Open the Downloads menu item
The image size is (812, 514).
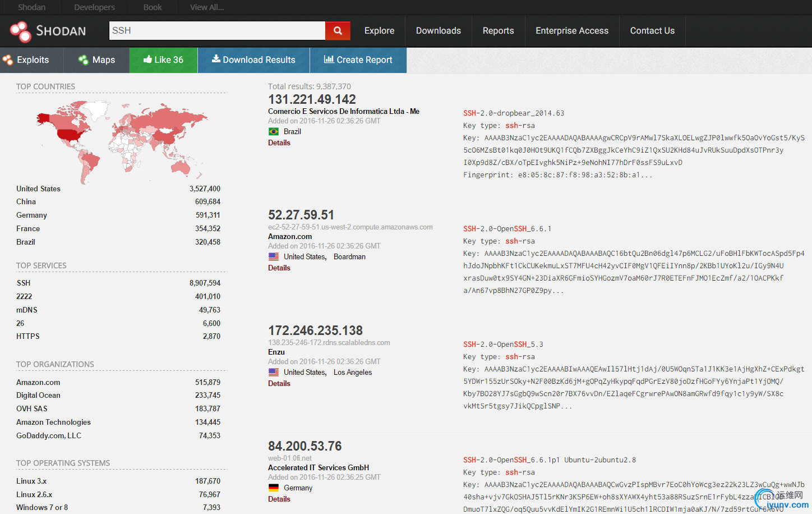(439, 31)
